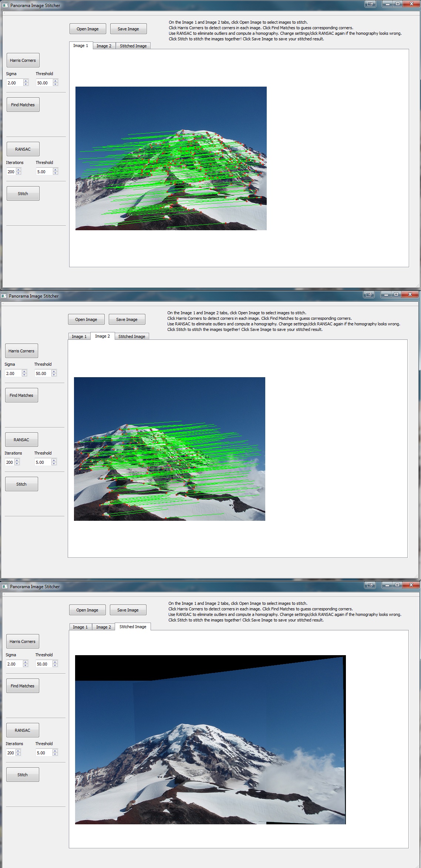Increase Threshold 50.00 with up arrow in Image 1 window
The image size is (421, 868).
click(x=55, y=81)
